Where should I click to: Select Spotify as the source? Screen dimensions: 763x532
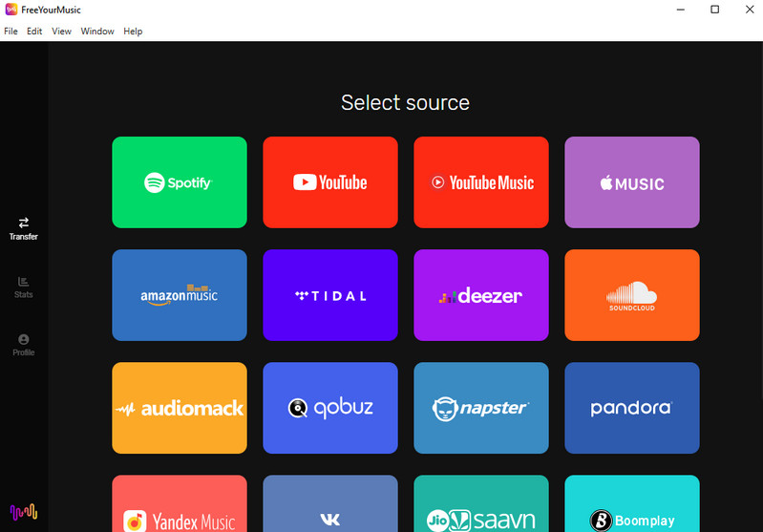click(180, 182)
